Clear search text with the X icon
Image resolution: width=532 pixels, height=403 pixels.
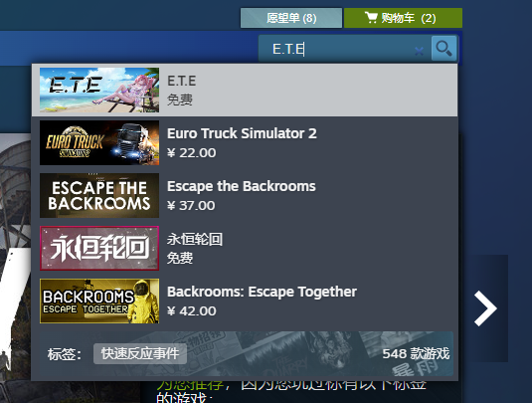point(419,51)
